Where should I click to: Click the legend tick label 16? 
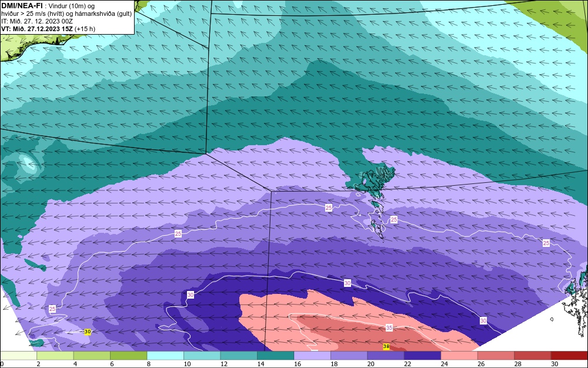pos(298,364)
